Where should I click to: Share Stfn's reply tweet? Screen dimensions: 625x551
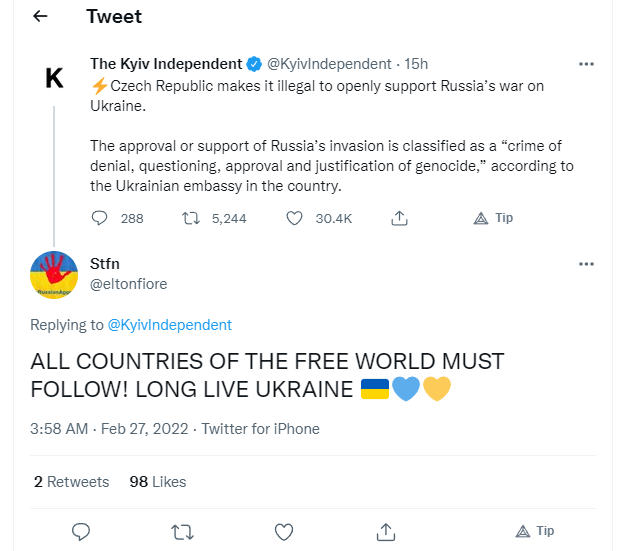[x=385, y=531]
